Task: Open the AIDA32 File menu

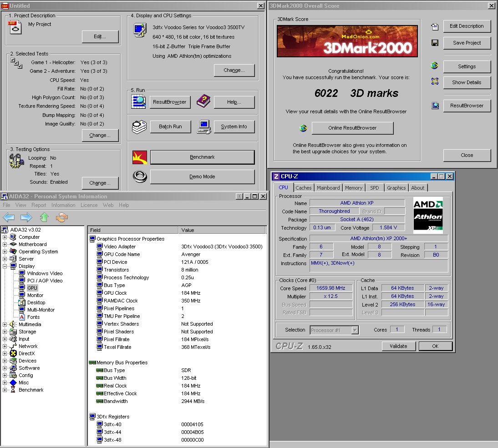Action: pyautogui.click(x=6, y=205)
